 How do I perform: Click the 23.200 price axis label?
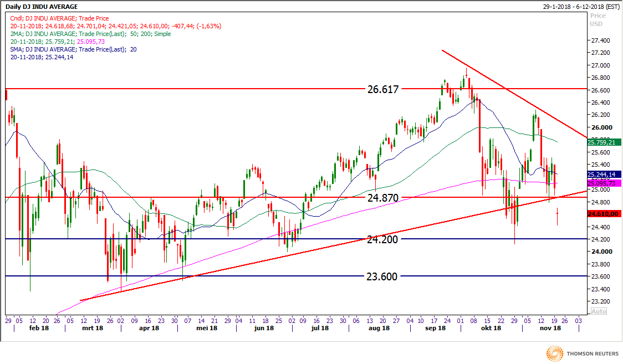coord(600,301)
